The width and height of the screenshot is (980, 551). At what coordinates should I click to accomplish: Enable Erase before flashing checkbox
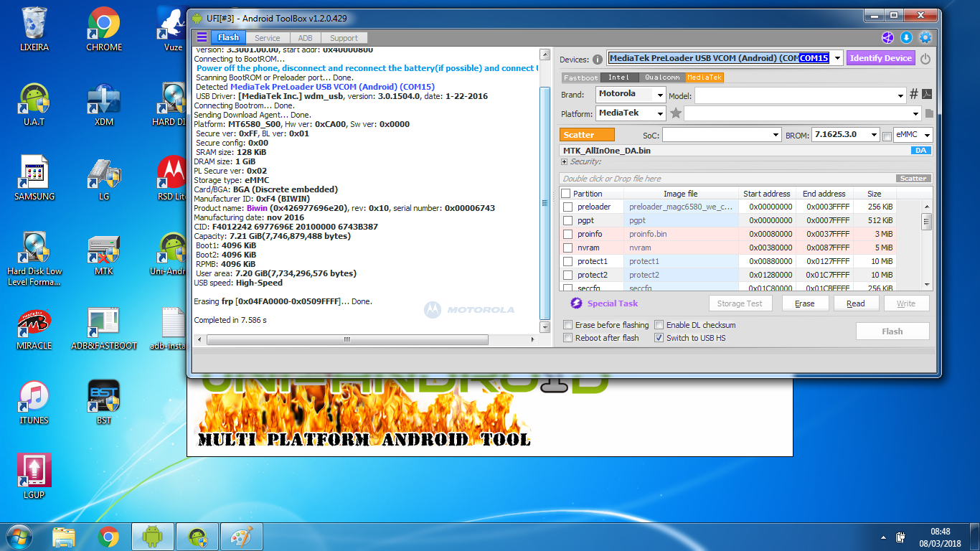568,325
